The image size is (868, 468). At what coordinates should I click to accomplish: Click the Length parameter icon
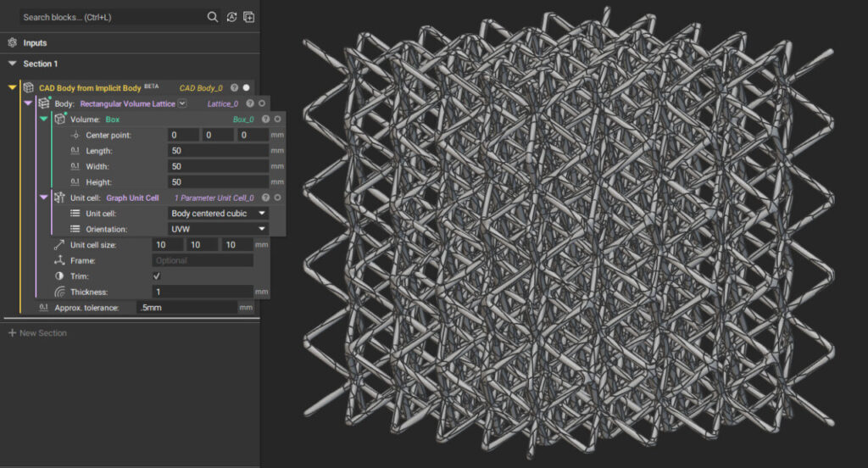(x=75, y=151)
